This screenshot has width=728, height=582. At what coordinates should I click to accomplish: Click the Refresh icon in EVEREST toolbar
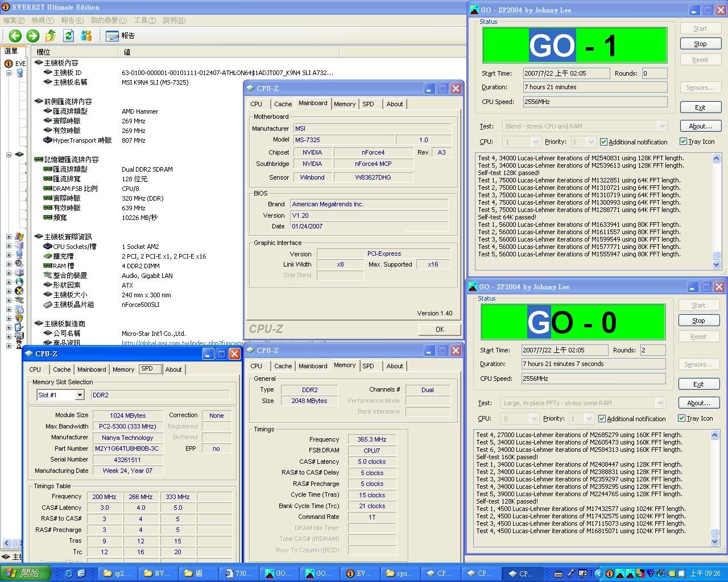click(x=69, y=36)
